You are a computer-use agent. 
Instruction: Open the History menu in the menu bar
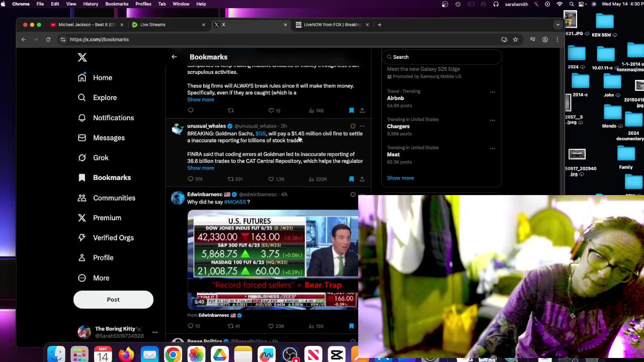click(x=91, y=4)
